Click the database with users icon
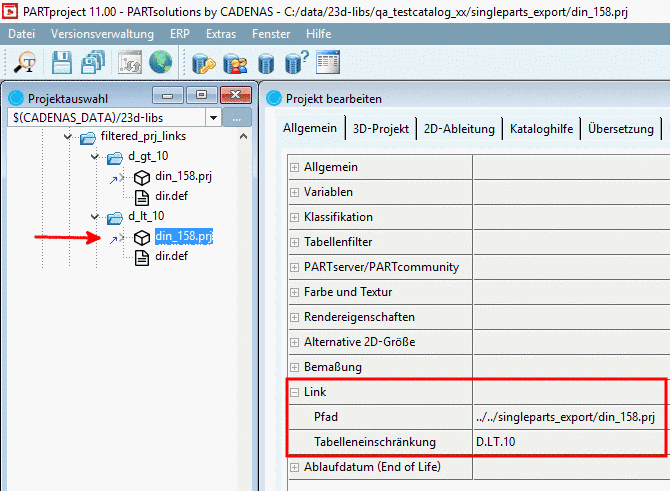The image size is (670, 491). tap(235, 63)
